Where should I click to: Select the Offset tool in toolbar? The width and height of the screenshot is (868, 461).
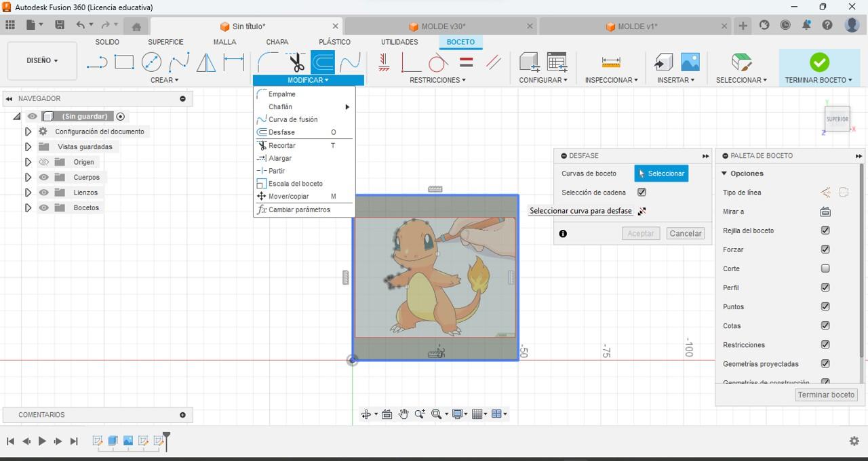click(x=323, y=62)
